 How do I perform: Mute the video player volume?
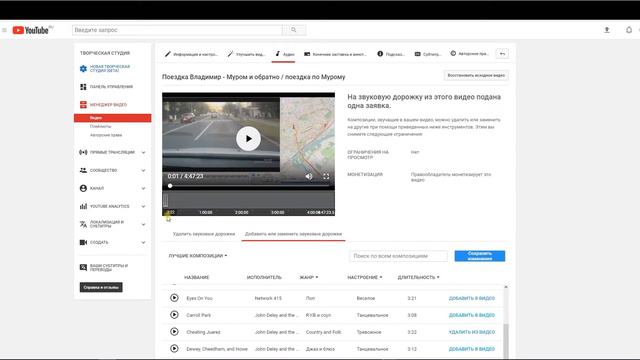(309, 176)
